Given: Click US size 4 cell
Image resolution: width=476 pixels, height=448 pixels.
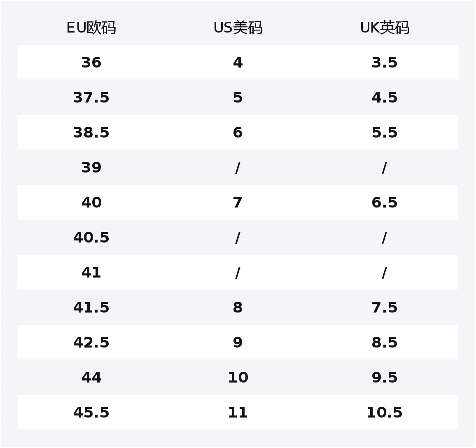Looking at the screenshot, I should (238, 63).
